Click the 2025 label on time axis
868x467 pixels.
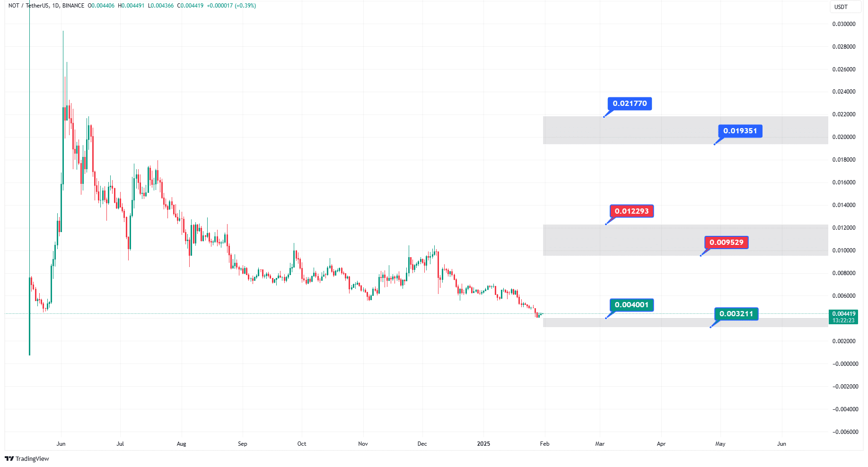[x=483, y=444]
